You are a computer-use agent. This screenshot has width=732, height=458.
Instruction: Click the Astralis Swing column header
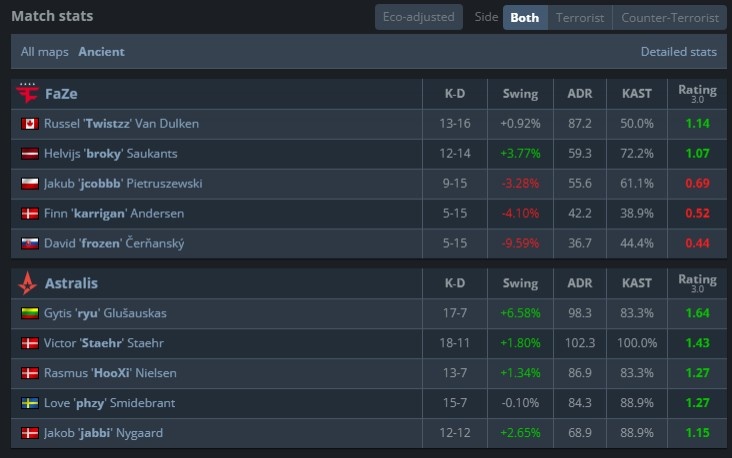pos(519,283)
